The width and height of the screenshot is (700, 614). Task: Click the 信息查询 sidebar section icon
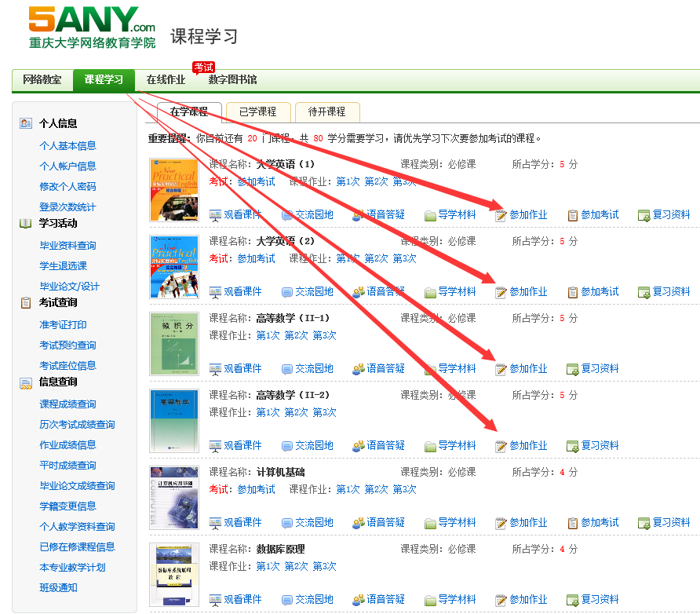point(26,382)
